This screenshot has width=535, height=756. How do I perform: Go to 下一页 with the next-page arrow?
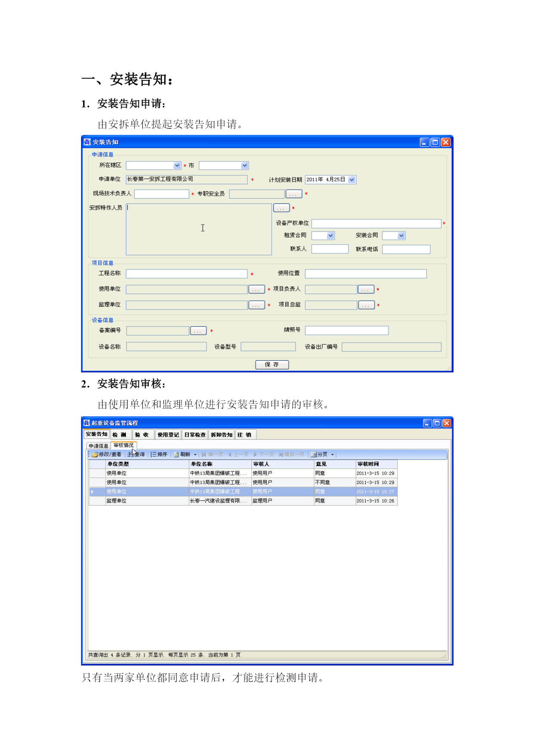(255, 455)
